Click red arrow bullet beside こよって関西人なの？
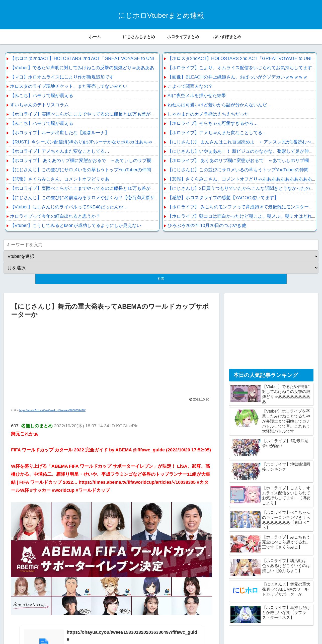The image size is (322, 644). click(x=165, y=87)
